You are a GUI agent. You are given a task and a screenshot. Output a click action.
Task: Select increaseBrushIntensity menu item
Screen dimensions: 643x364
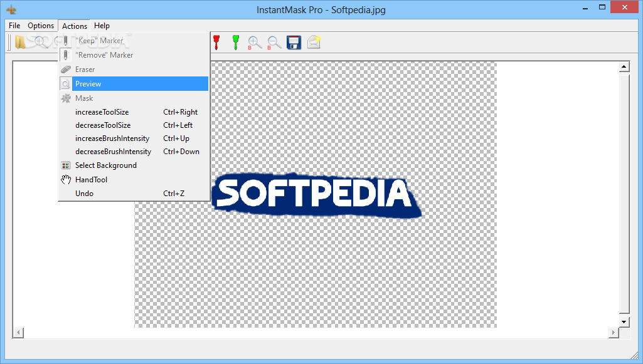[x=134, y=138]
